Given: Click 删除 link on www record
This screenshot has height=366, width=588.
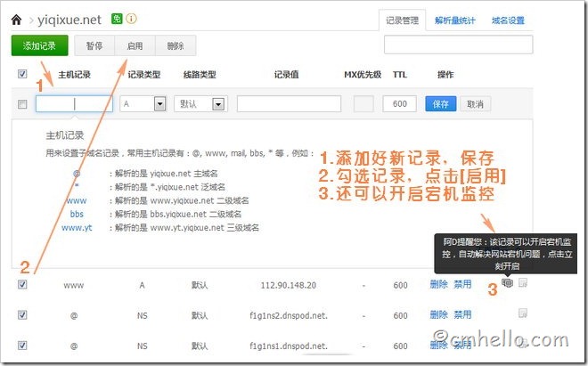Looking at the screenshot, I should pyautogui.click(x=438, y=285).
